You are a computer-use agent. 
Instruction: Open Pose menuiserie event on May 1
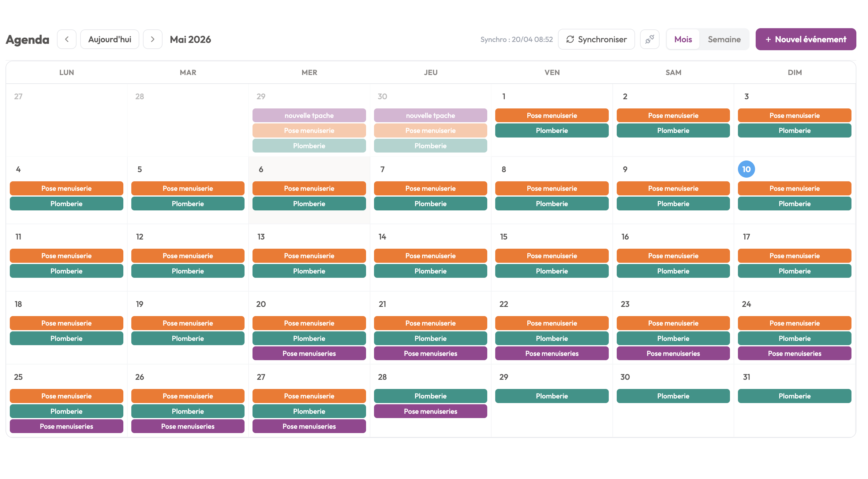pyautogui.click(x=552, y=115)
